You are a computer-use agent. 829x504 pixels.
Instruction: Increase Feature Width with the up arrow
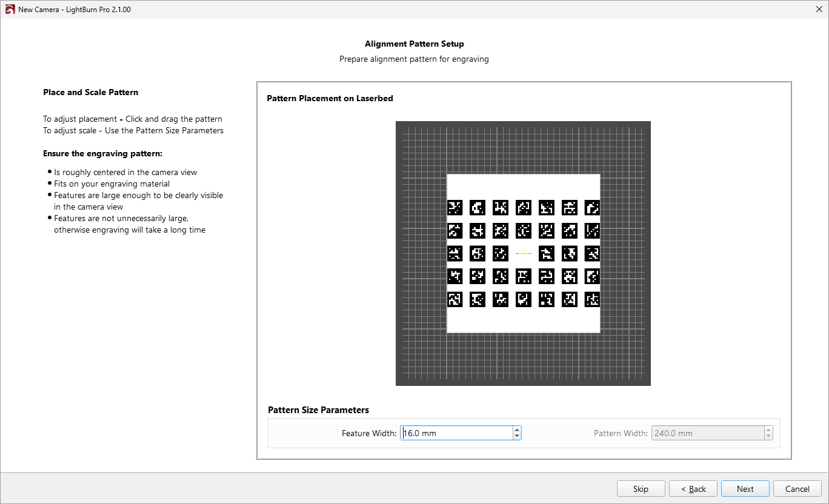tap(517, 430)
